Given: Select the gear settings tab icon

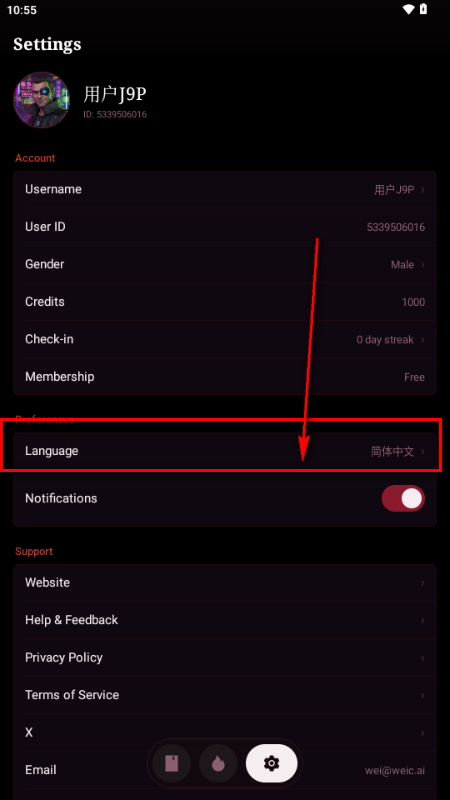Looking at the screenshot, I should [x=271, y=763].
